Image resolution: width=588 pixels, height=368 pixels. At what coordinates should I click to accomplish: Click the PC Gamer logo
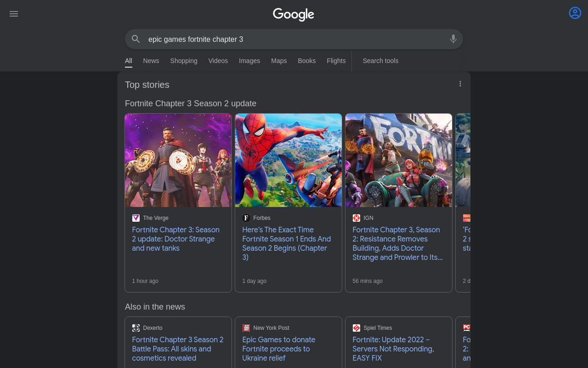(x=467, y=328)
